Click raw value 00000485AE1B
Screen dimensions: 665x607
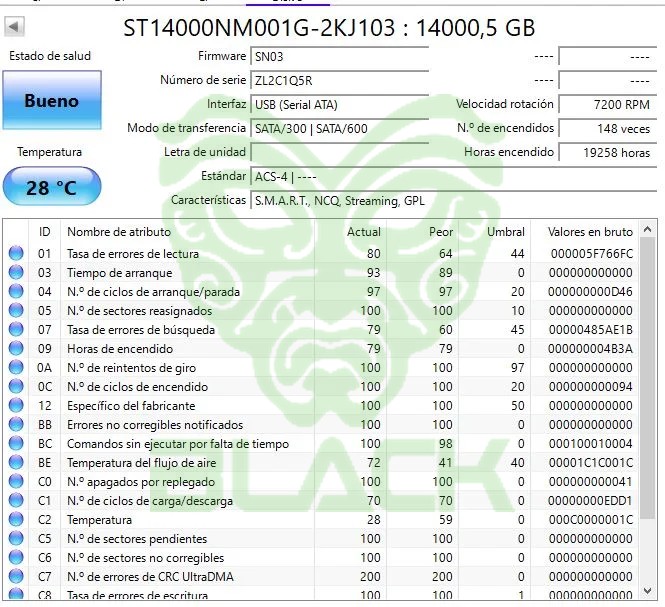(x=591, y=330)
